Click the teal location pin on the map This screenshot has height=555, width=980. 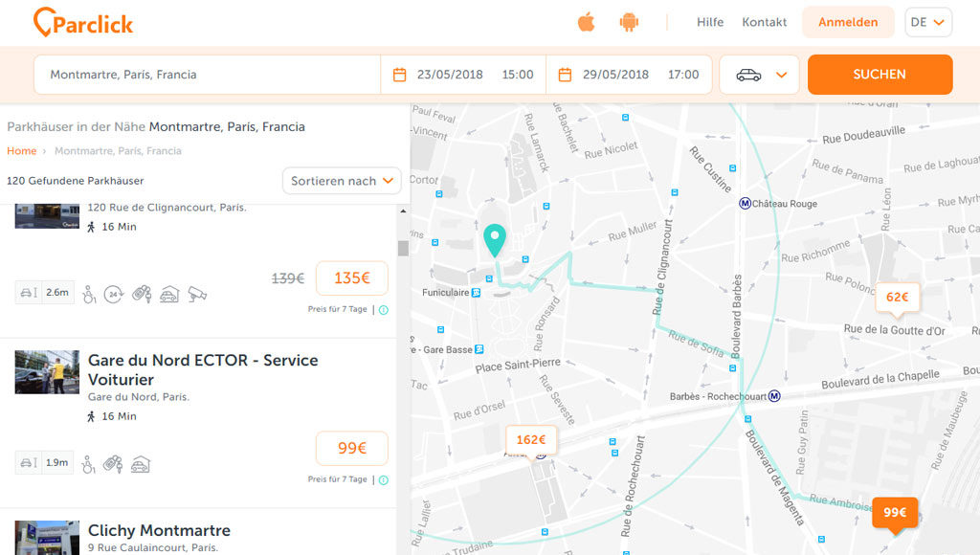pos(495,240)
